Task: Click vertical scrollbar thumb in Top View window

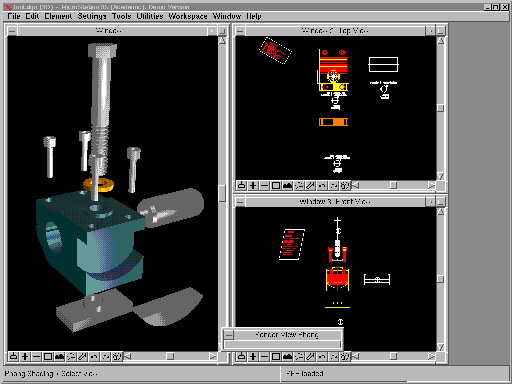Action: tap(440, 108)
